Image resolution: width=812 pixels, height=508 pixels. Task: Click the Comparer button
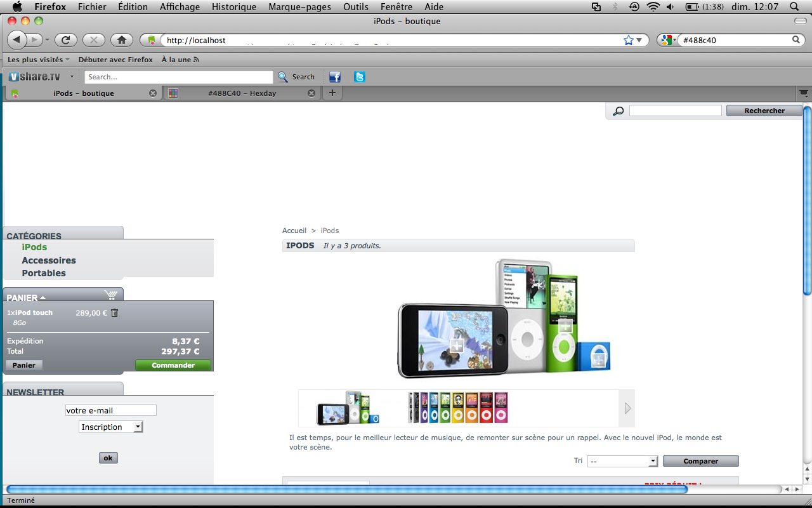701,461
